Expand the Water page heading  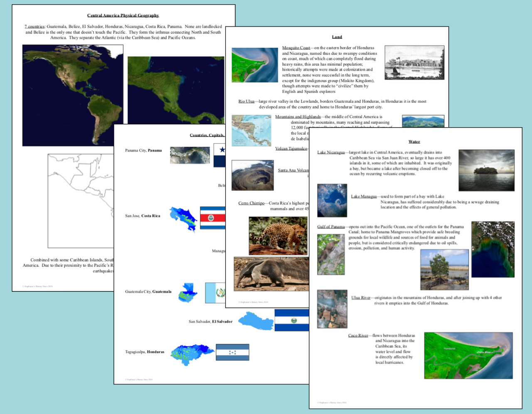(414, 141)
